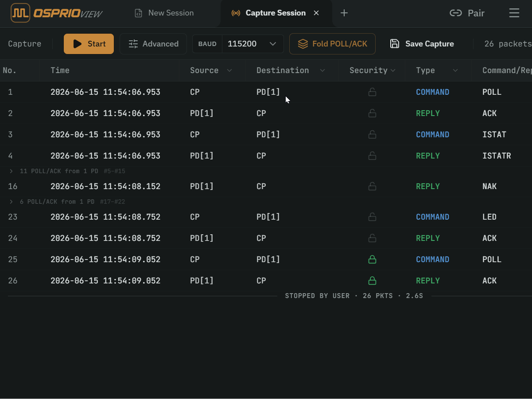Click ACK reply in packet 26

(489, 281)
